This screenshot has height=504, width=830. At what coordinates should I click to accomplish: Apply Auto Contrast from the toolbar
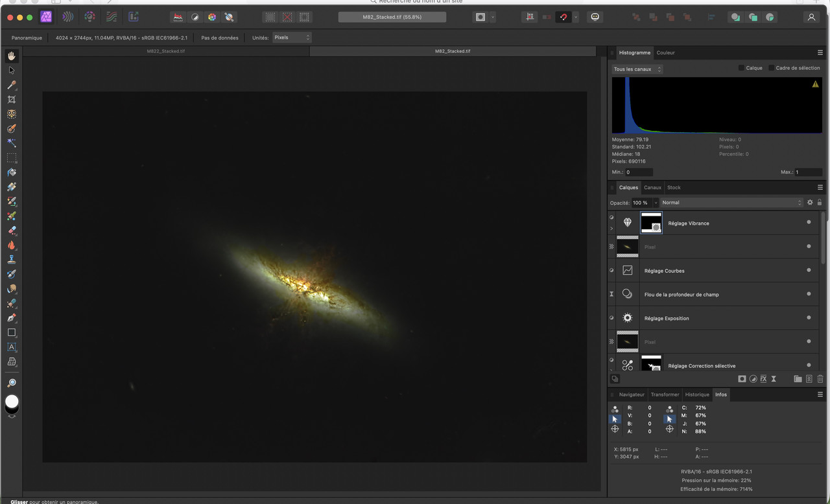195,17
